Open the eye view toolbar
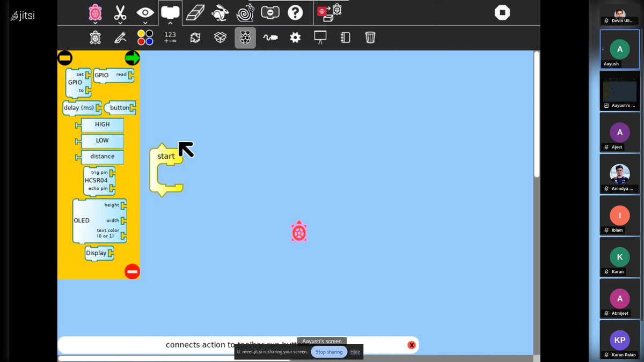The image size is (644, 362). [x=145, y=12]
